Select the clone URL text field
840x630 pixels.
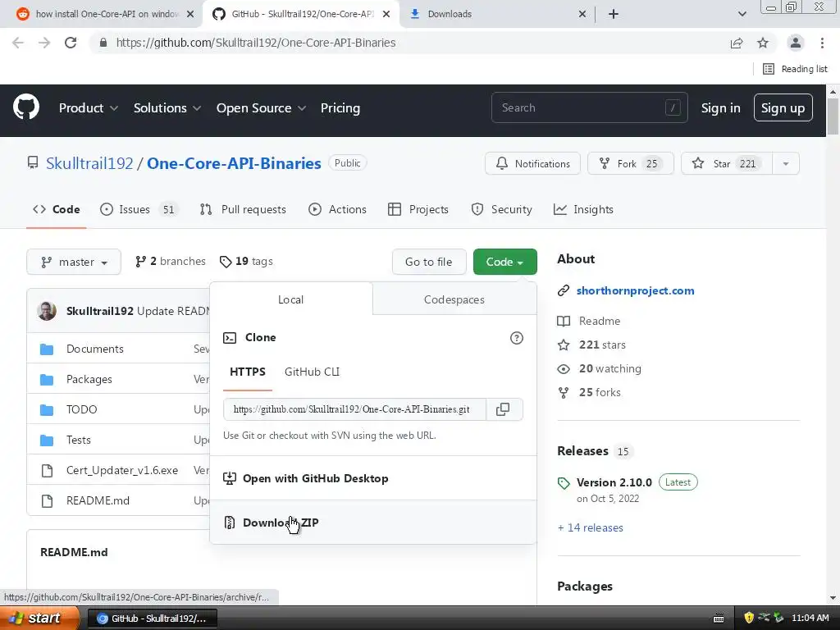[354, 409]
